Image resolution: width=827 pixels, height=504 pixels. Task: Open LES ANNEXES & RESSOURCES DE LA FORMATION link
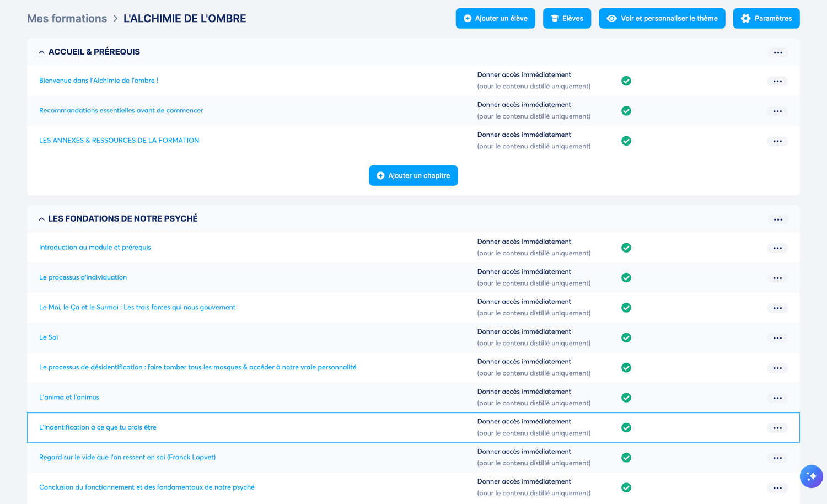pyautogui.click(x=119, y=141)
